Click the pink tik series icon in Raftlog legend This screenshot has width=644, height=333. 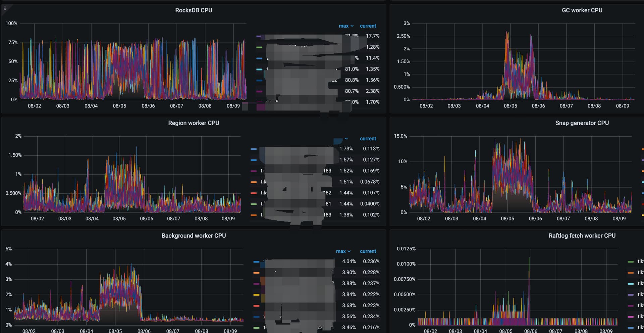tap(631, 317)
